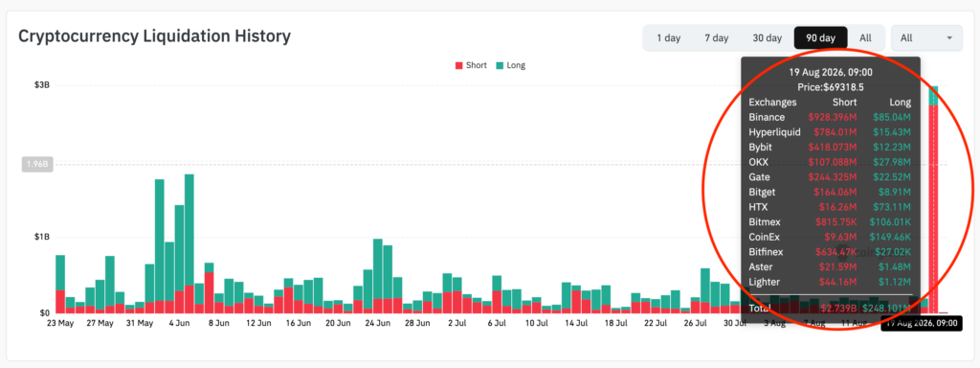The width and height of the screenshot is (980, 368).
Task: Click the OKX row in tooltip
Action: click(x=830, y=162)
